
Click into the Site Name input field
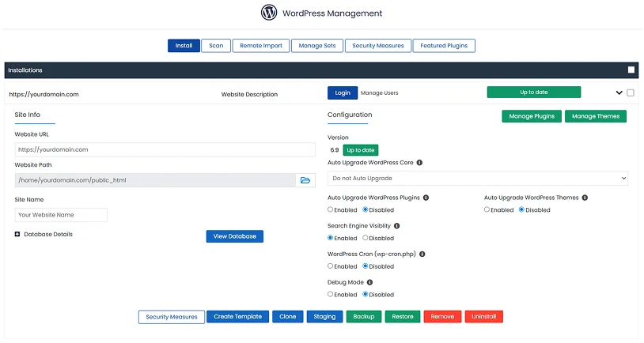[61, 215]
